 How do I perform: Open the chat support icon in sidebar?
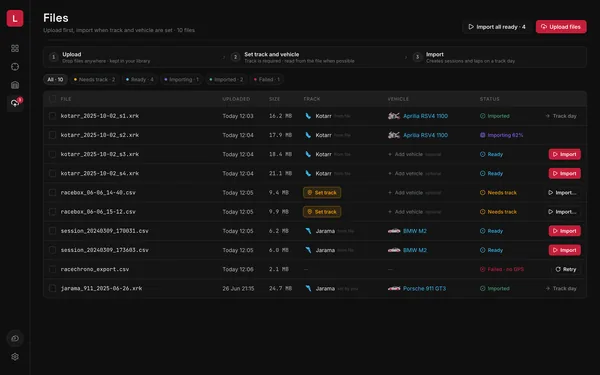click(x=15, y=338)
